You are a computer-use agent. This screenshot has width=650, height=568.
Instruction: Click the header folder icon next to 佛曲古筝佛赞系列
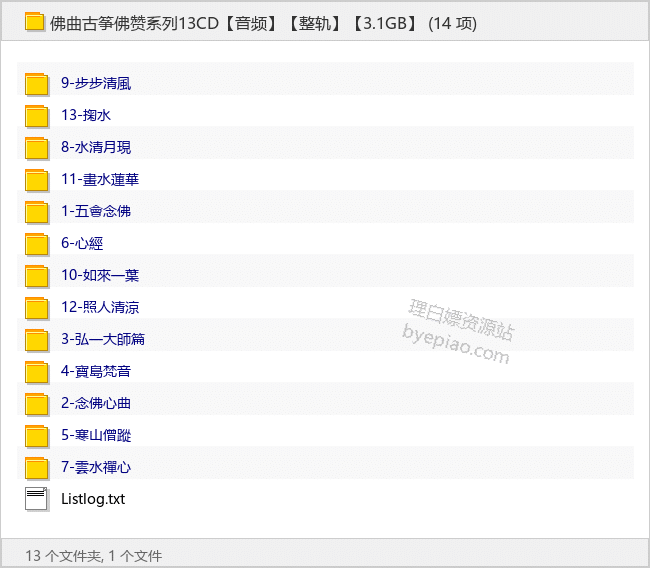(34, 22)
